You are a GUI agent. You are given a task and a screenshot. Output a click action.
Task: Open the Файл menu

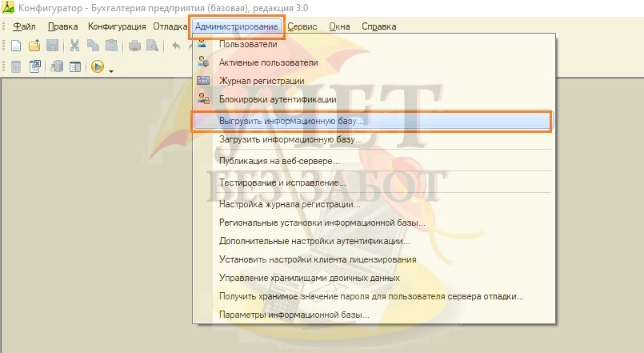(x=24, y=26)
